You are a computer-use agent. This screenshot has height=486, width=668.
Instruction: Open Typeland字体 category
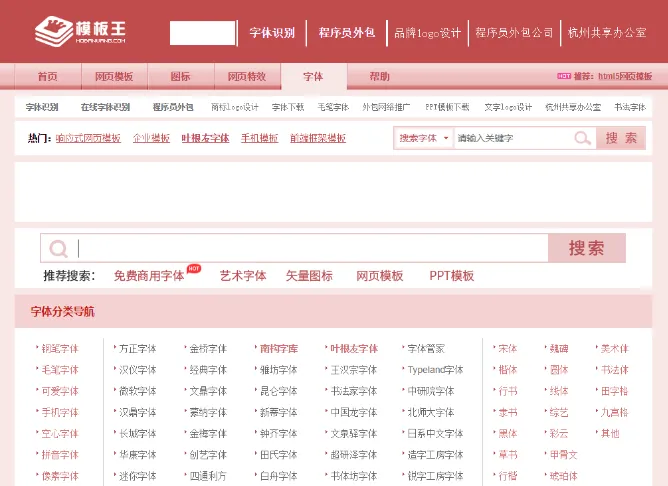point(435,370)
